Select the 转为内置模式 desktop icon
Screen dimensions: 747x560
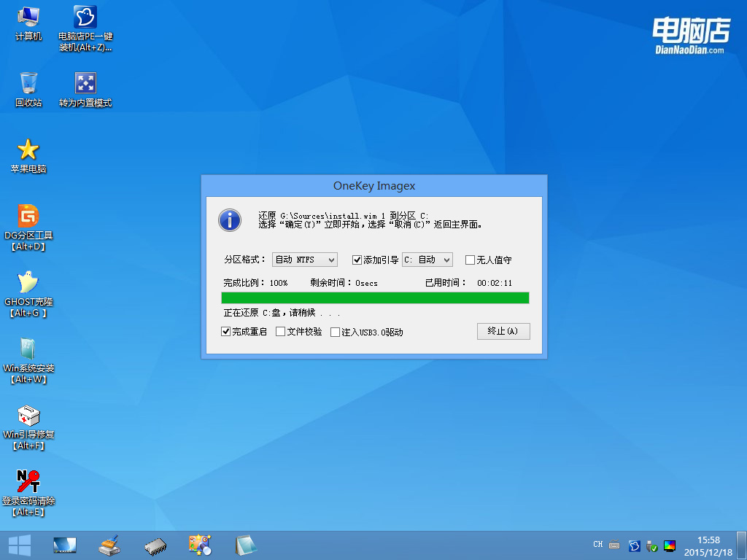tap(85, 90)
